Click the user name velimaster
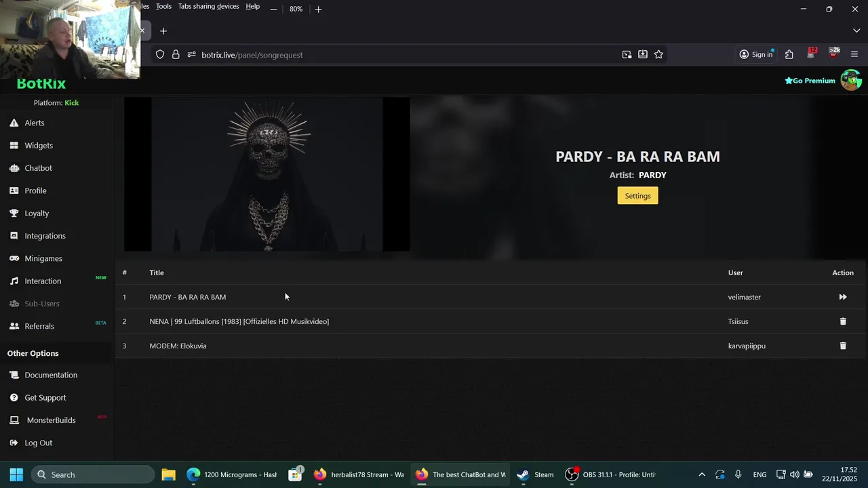The width and height of the screenshot is (868, 488). (x=744, y=297)
